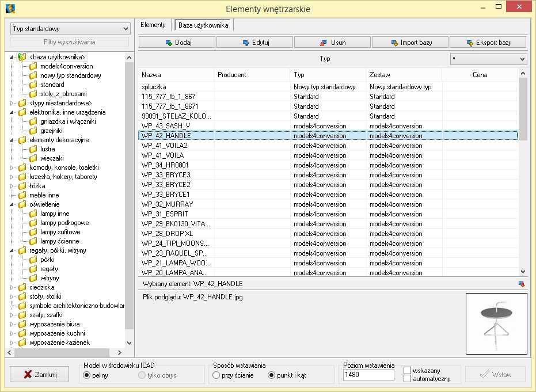The width and height of the screenshot is (536, 392).
Task: Select the wyposażenie łazienek tree item
Action: coord(59,342)
